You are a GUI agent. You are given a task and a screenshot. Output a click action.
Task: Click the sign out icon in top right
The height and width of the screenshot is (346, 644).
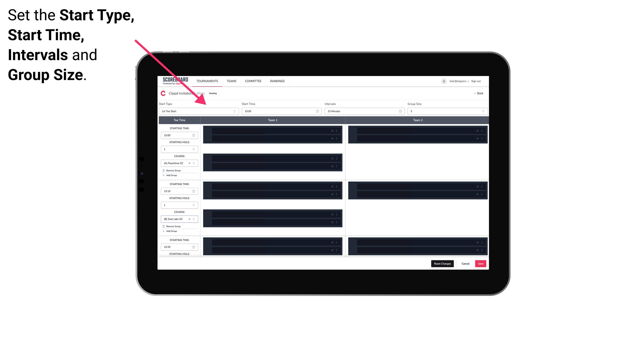click(478, 81)
